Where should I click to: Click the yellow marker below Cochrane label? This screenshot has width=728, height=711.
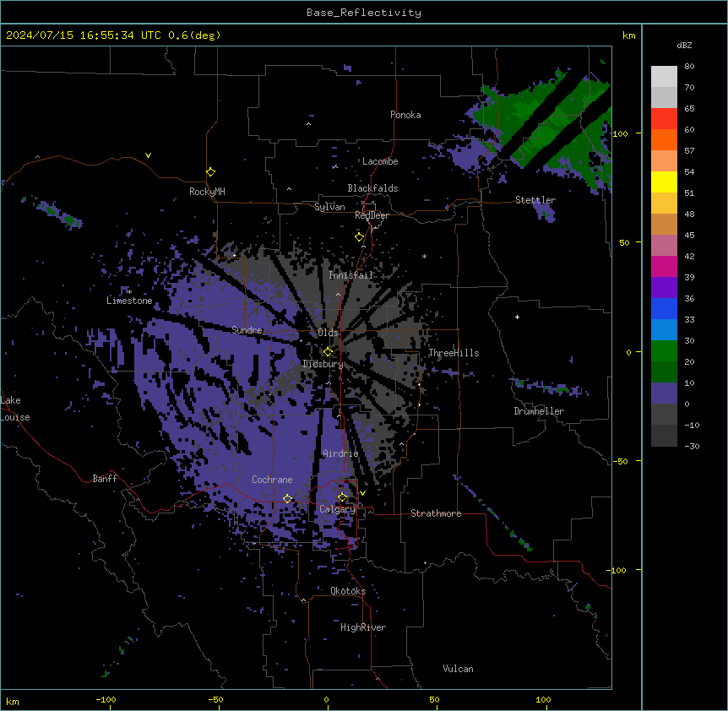(x=287, y=498)
